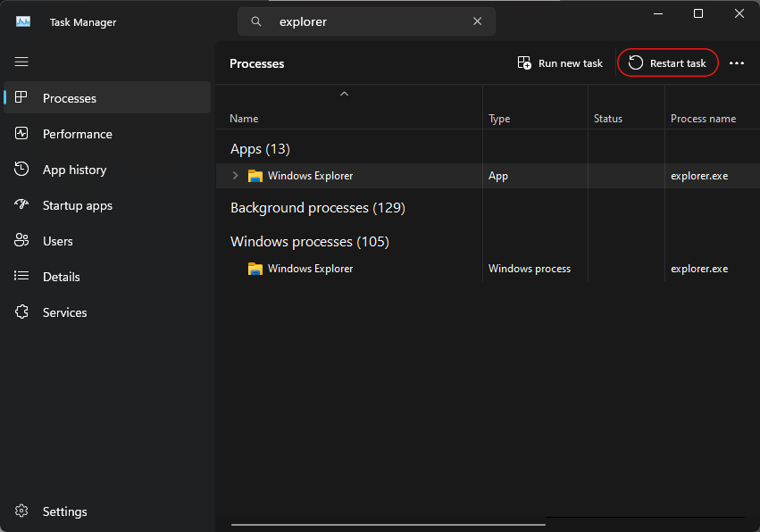Click explorer.exe in the App row
Screen dimensions: 760x532
[699, 176]
